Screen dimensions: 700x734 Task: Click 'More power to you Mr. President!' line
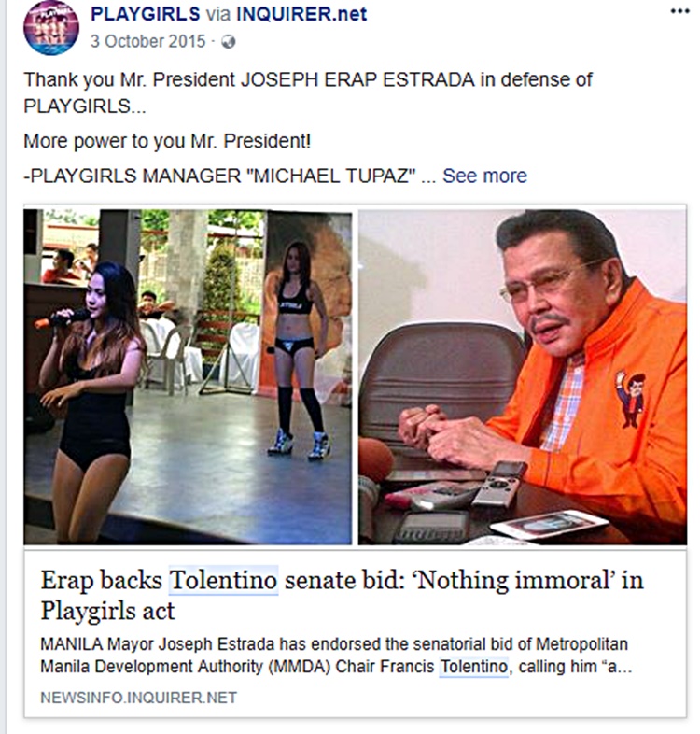[167, 141]
